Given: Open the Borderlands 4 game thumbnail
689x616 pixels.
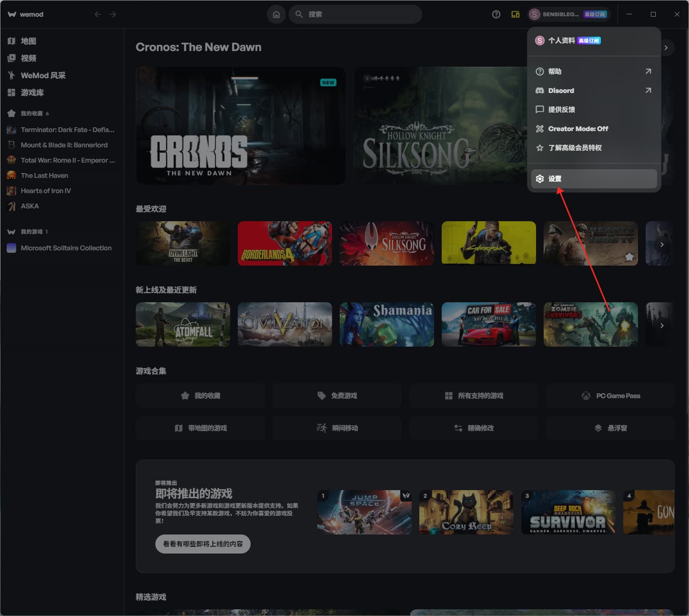Looking at the screenshot, I should (284, 243).
